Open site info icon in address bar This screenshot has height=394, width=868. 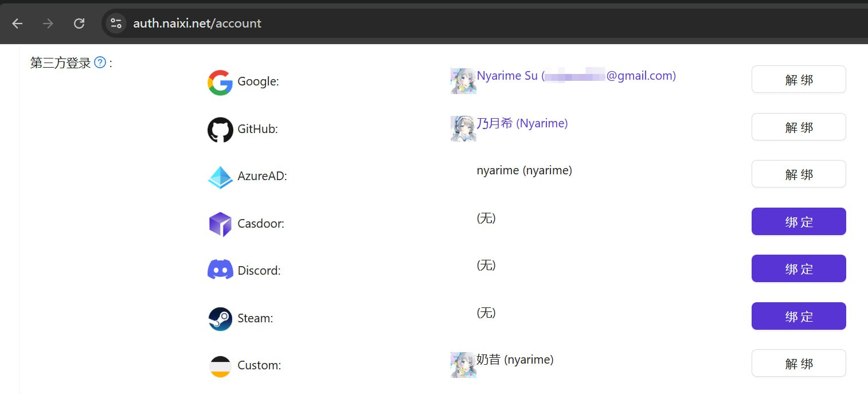click(x=116, y=24)
